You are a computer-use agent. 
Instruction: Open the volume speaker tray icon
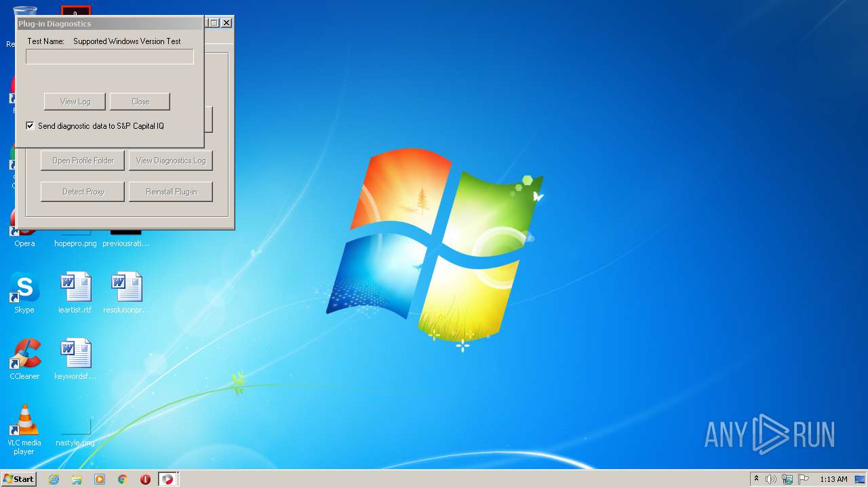click(x=771, y=479)
